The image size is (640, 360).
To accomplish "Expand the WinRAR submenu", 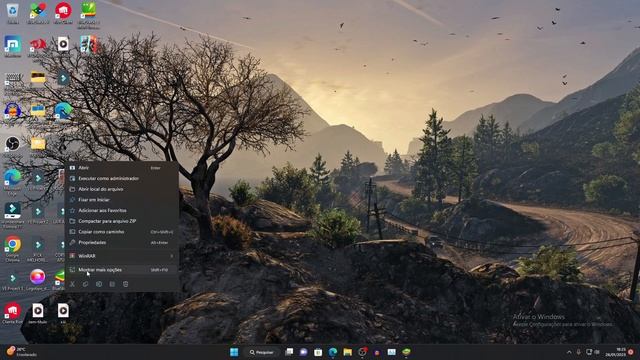I will pos(121,256).
